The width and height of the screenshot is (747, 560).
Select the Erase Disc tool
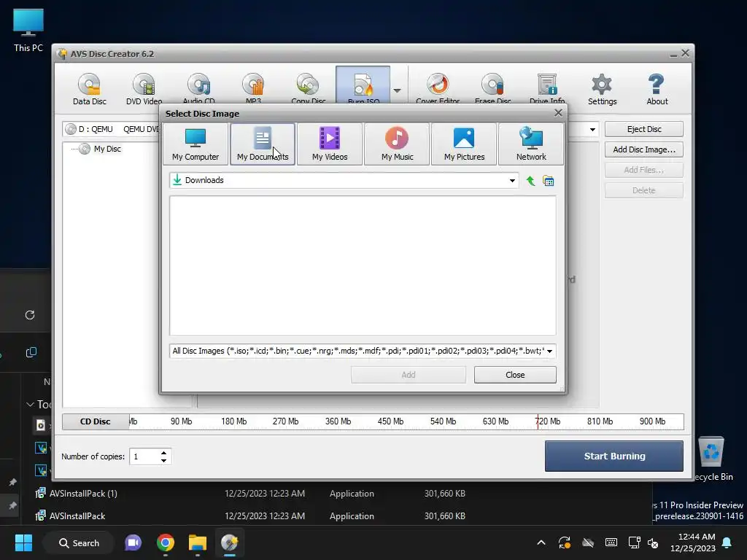[x=492, y=89]
